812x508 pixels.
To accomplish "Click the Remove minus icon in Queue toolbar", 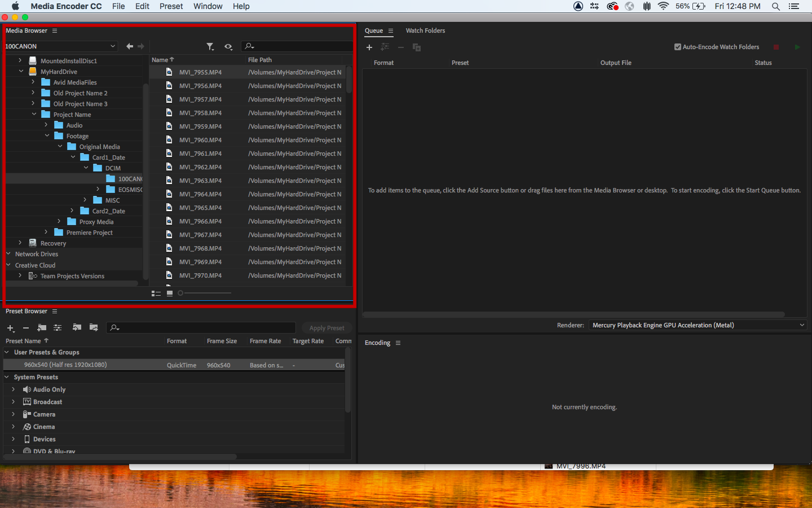I will point(401,47).
